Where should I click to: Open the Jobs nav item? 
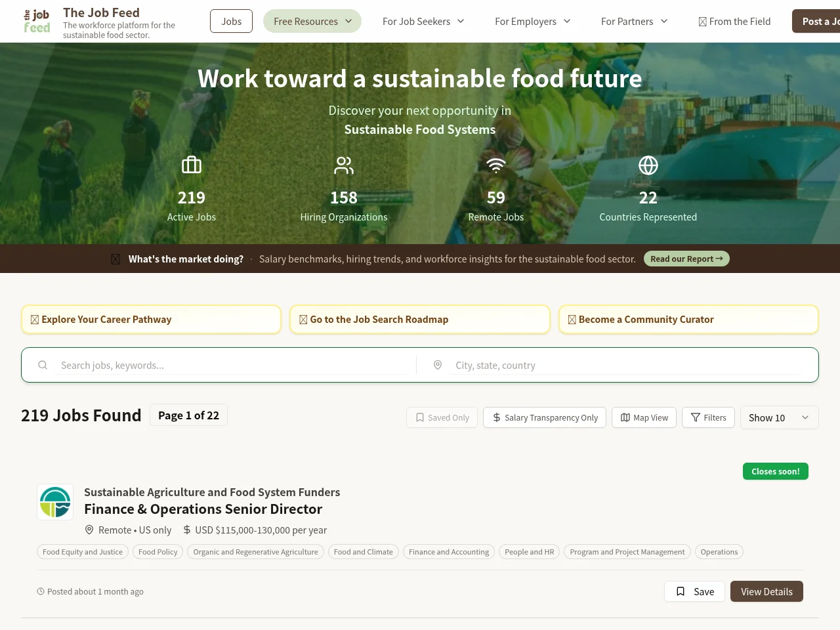pos(231,21)
